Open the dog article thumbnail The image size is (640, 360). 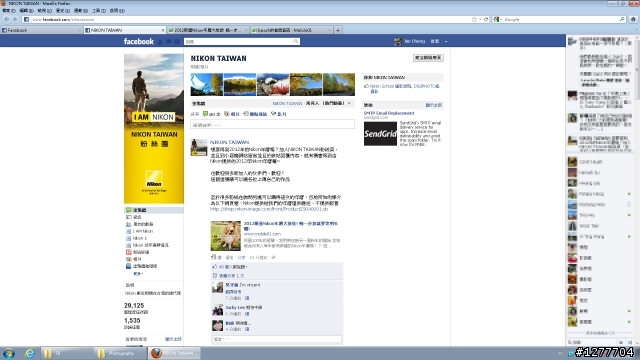click(225, 236)
